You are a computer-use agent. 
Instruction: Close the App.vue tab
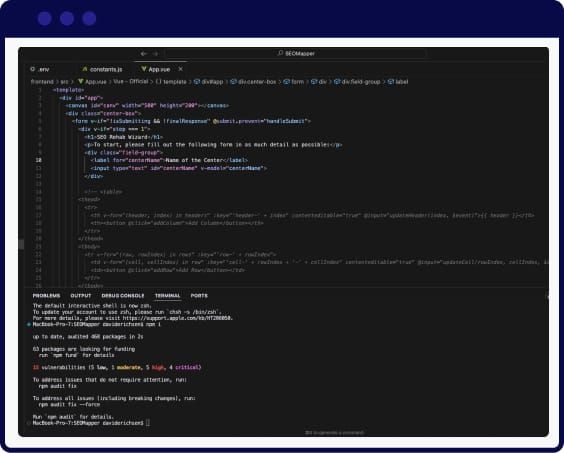click(x=181, y=69)
